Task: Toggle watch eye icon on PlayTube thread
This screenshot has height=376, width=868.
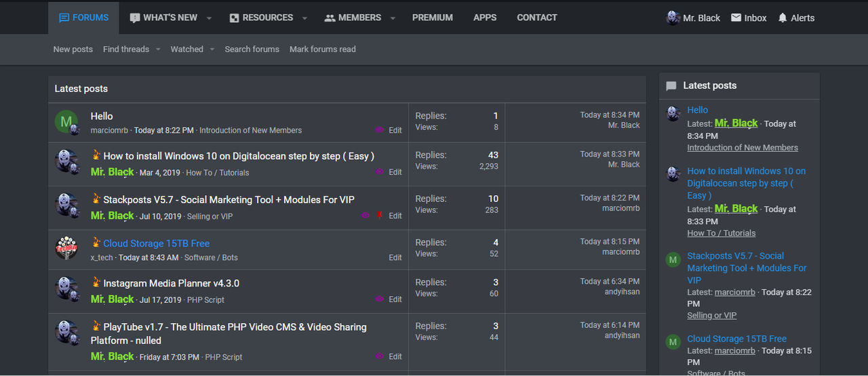Action: point(379,356)
